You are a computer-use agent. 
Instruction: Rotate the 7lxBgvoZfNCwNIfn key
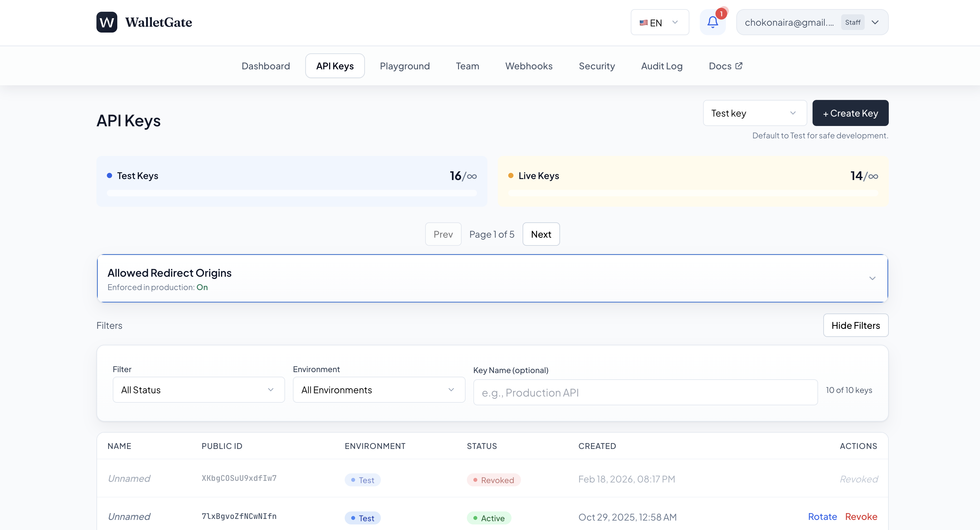pos(822,516)
